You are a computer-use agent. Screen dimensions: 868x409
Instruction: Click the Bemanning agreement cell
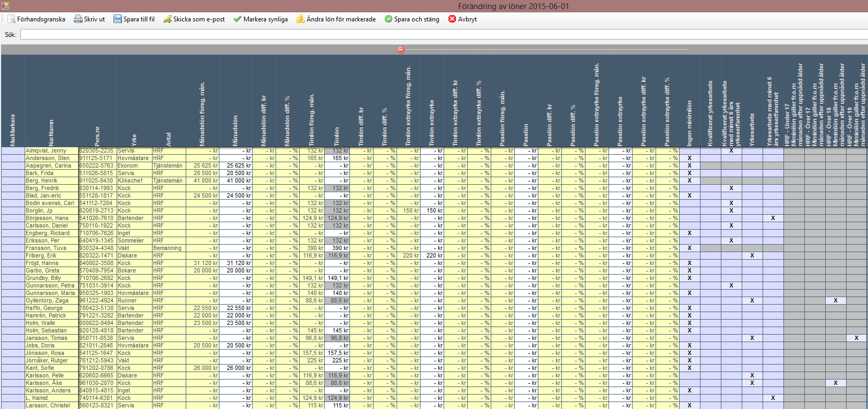(169, 248)
